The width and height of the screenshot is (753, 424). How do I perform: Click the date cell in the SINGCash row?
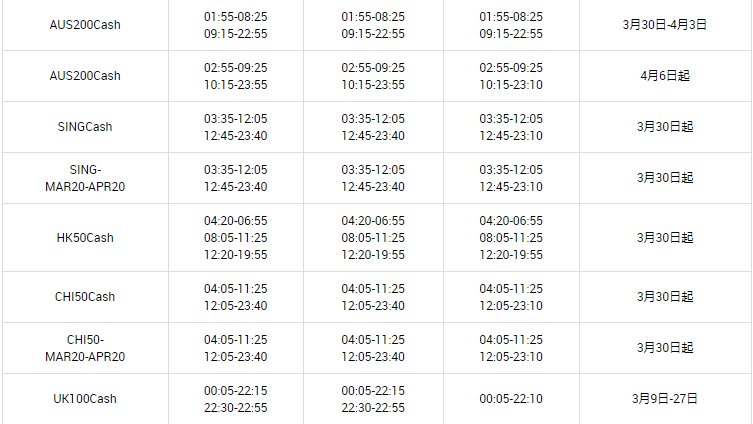(x=664, y=127)
